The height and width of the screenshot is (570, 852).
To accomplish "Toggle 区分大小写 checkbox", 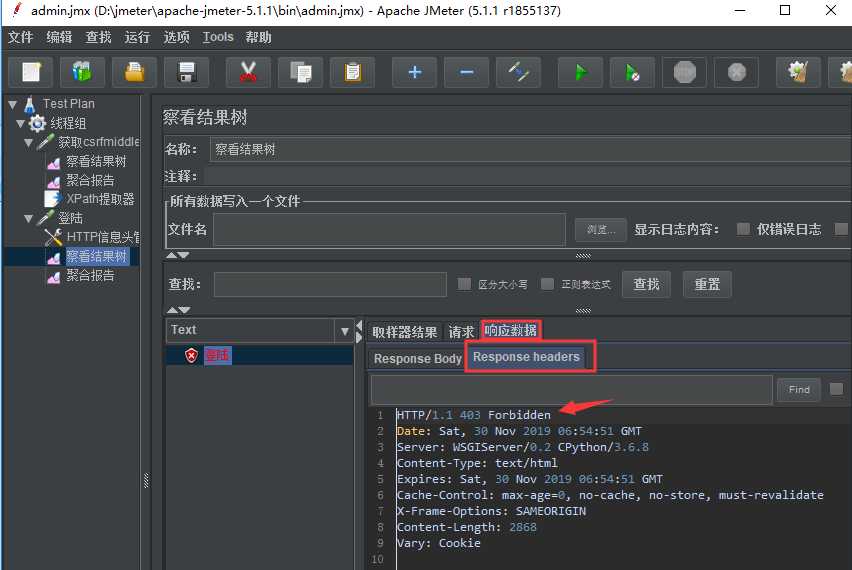I will click(464, 284).
